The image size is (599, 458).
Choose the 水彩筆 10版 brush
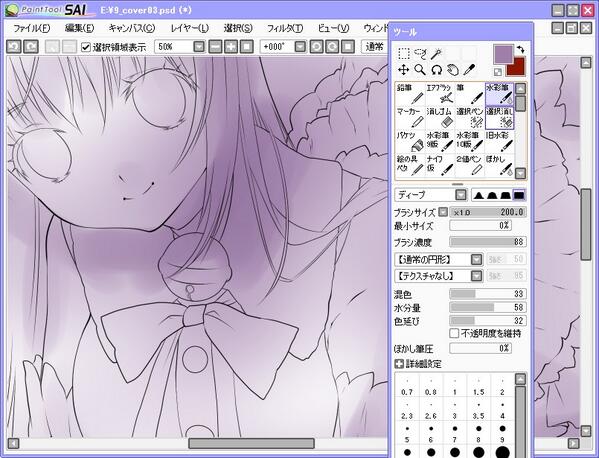click(x=470, y=141)
